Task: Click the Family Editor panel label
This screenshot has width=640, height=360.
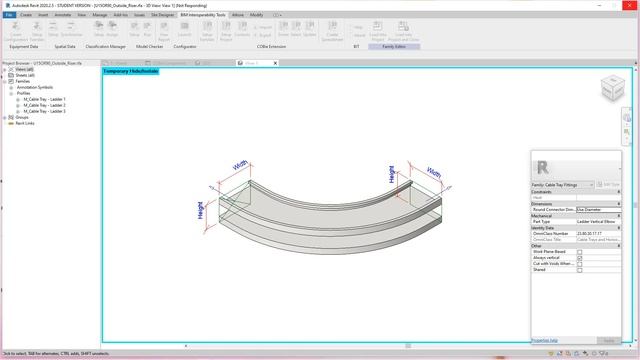Action: tap(394, 47)
